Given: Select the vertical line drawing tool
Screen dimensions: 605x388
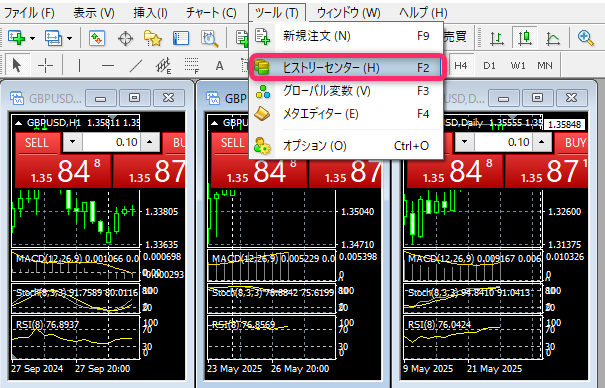Looking at the screenshot, I should tap(79, 66).
